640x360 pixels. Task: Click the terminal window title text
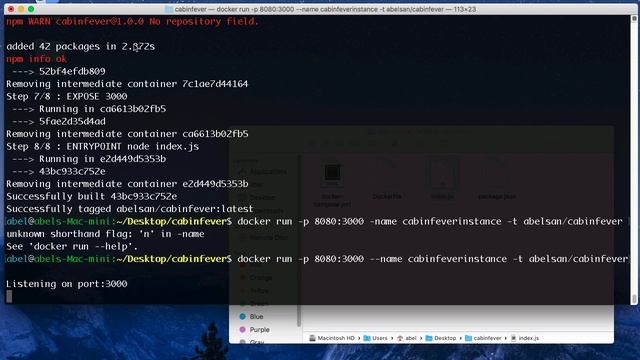pos(325,9)
